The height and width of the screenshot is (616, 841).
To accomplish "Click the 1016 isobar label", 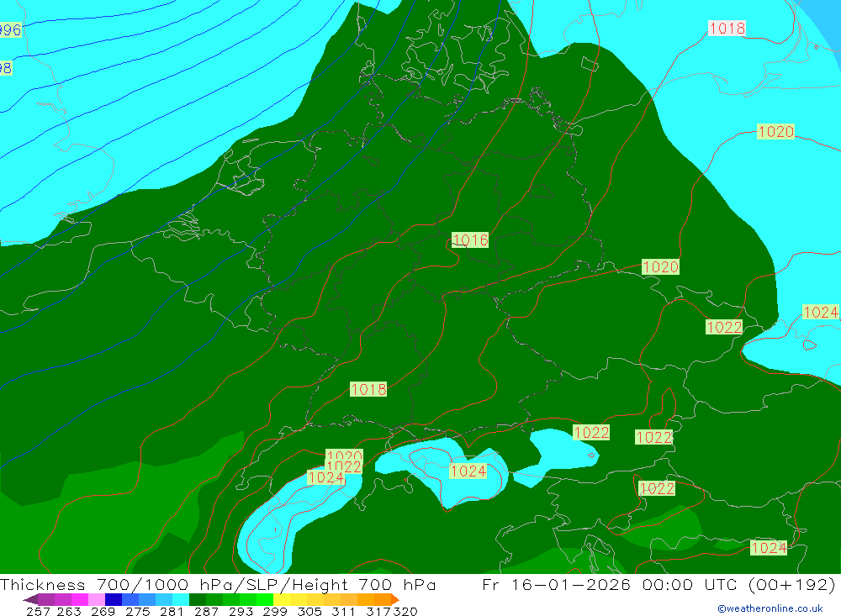I will coord(470,240).
